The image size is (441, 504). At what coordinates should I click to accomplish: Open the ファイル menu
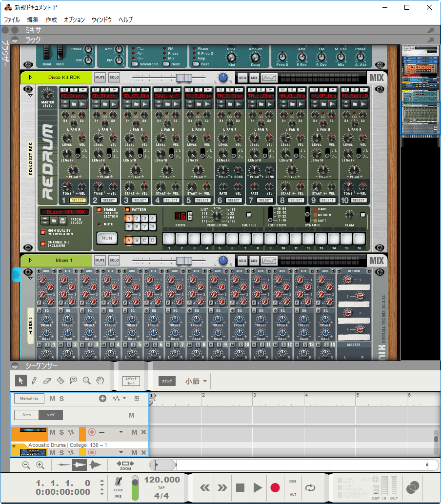[12, 20]
